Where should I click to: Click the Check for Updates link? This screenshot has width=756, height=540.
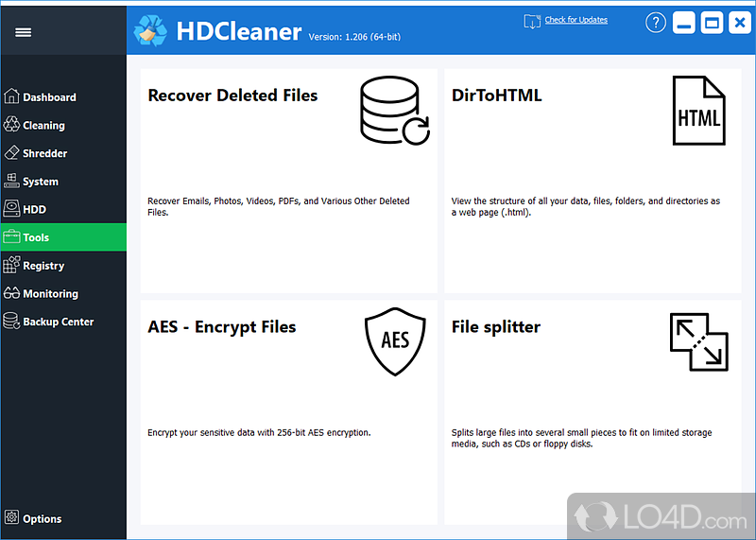[576, 20]
